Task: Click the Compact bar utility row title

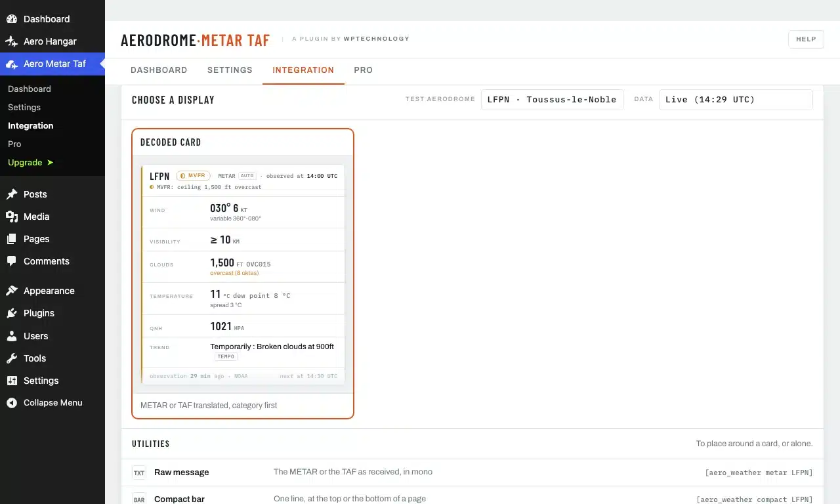Action: tap(179, 499)
